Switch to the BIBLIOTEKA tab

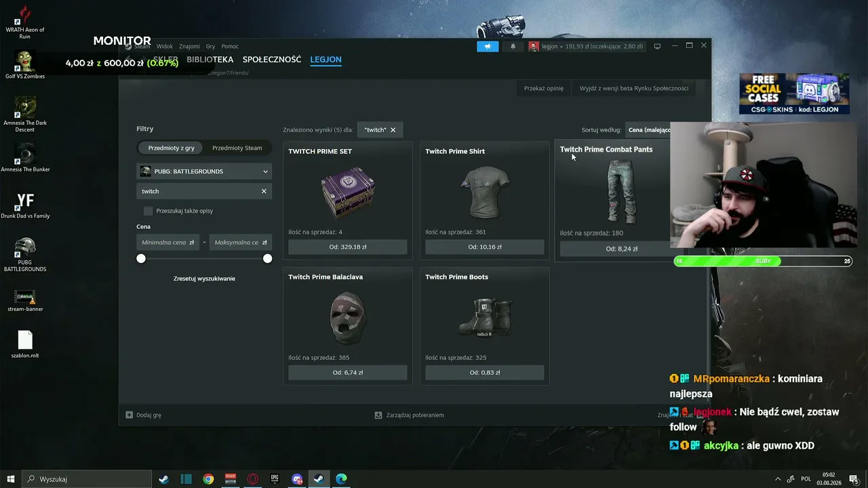tap(210, 60)
